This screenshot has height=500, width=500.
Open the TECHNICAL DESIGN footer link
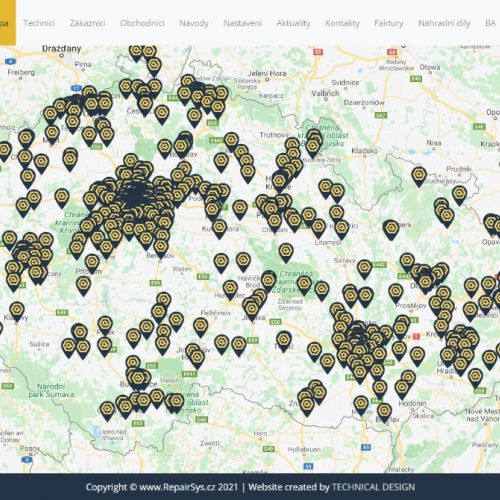373,487
